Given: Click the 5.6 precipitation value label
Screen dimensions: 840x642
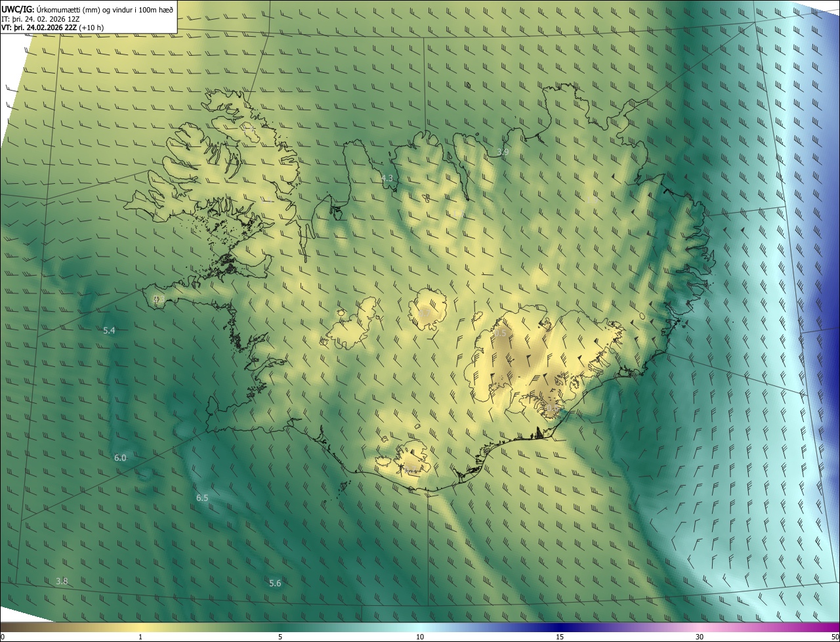Looking at the screenshot, I should (x=275, y=583).
